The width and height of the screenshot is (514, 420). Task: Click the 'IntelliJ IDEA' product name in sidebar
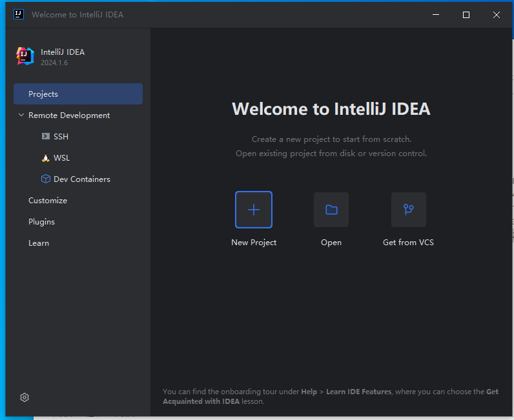(x=63, y=52)
